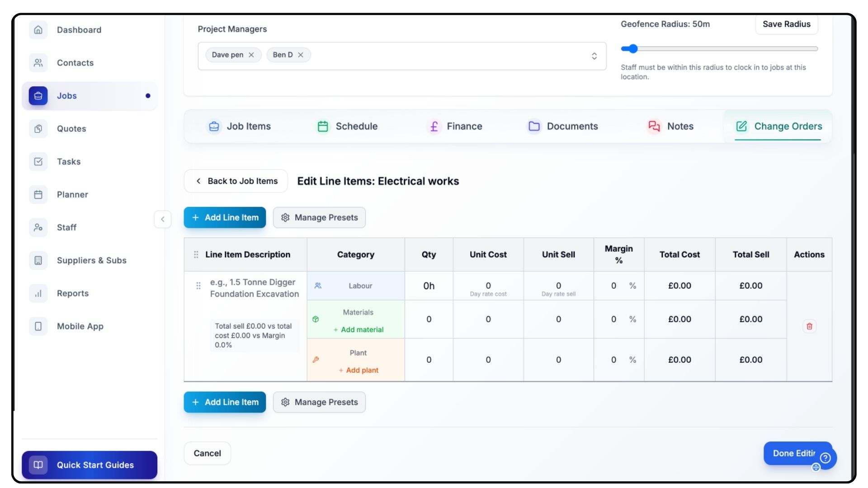Remove Ben D manager tag
868x488 pixels.
pyautogui.click(x=301, y=55)
